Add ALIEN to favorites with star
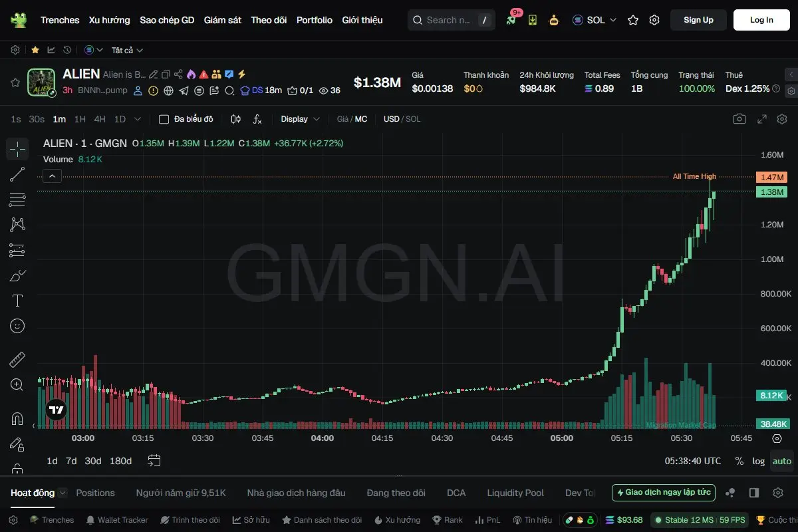 15,82
